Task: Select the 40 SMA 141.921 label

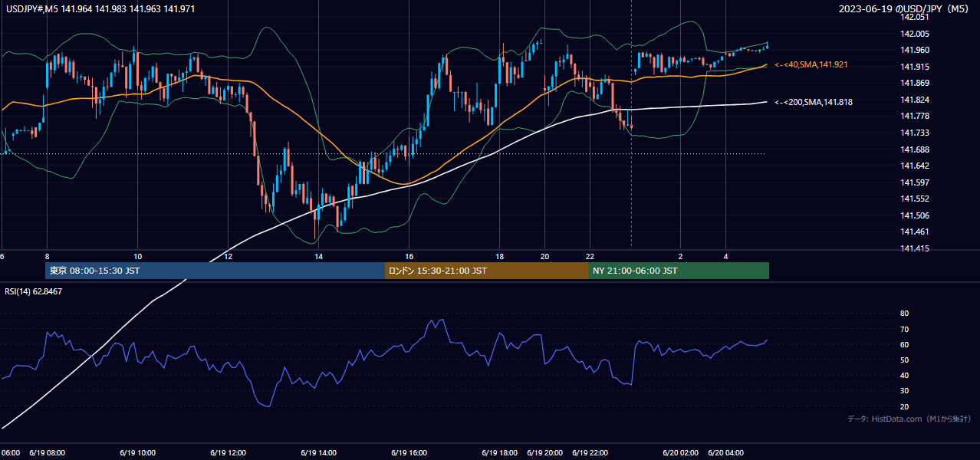Action: click(x=811, y=64)
